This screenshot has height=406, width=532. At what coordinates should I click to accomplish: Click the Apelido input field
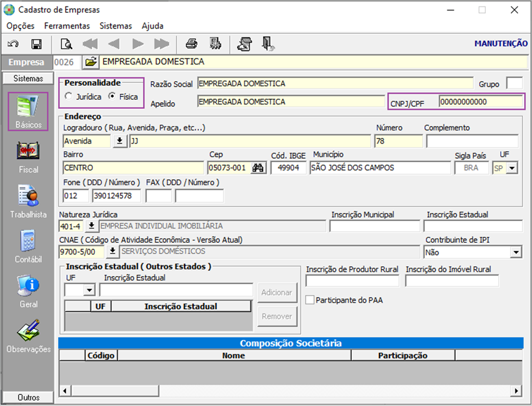coord(291,102)
